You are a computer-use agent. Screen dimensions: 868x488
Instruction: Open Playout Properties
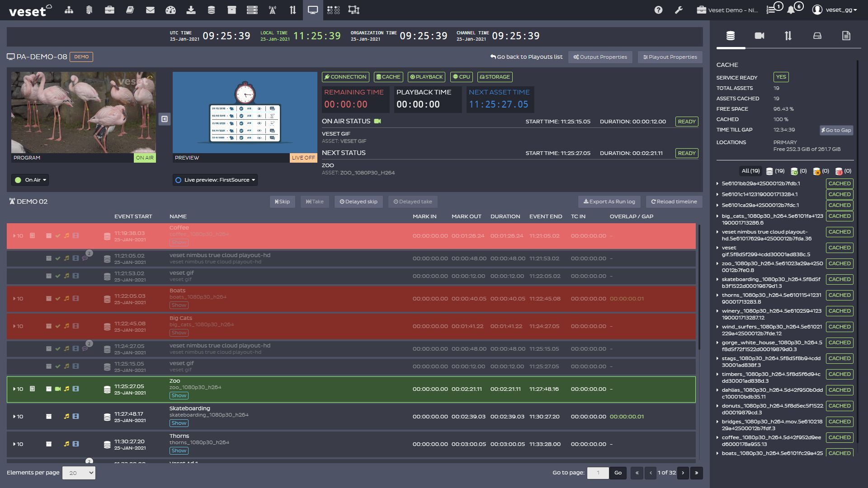[x=670, y=57]
